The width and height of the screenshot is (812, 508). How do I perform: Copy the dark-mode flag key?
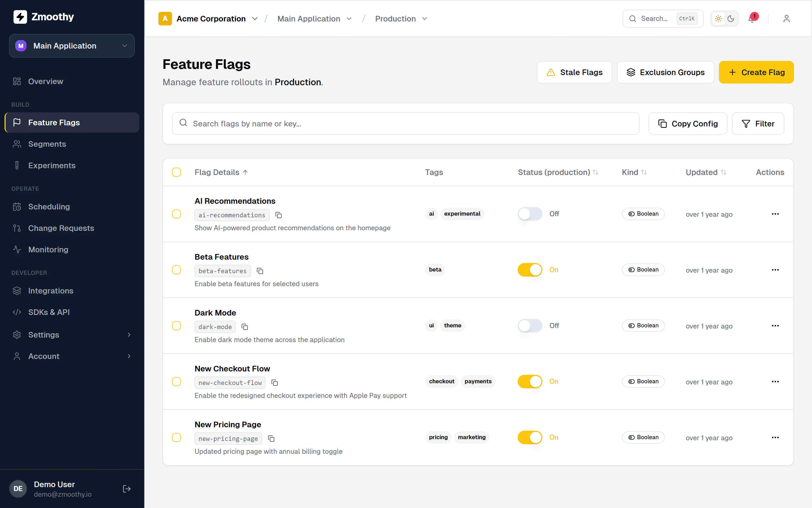245,327
